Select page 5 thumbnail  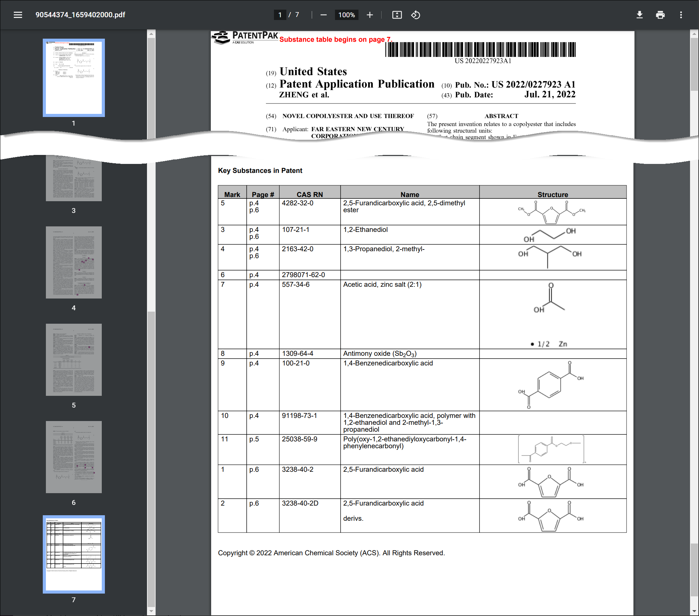tap(74, 360)
